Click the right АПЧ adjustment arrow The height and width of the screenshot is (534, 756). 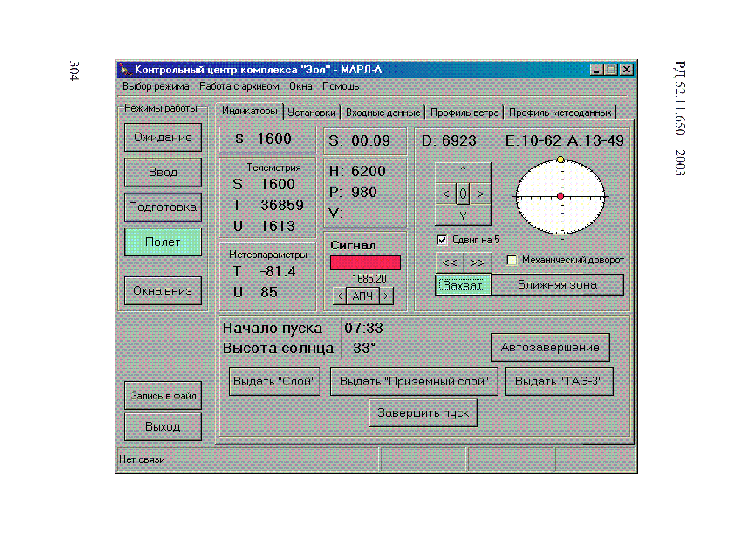(386, 295)
